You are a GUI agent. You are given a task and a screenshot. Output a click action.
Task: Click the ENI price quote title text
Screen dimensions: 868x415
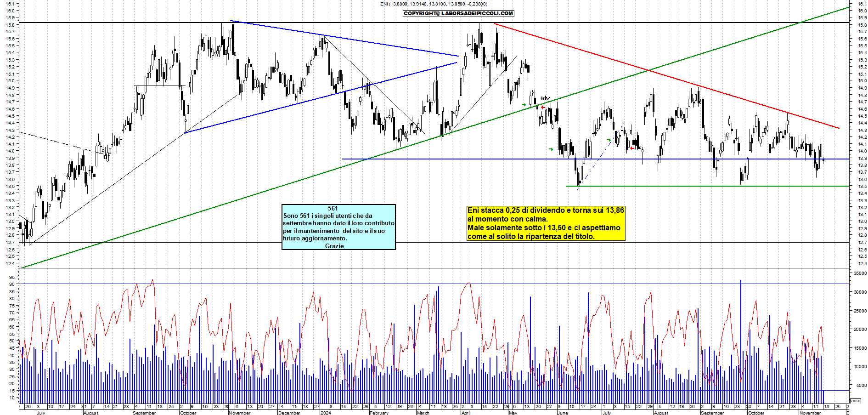click(434, 4)
